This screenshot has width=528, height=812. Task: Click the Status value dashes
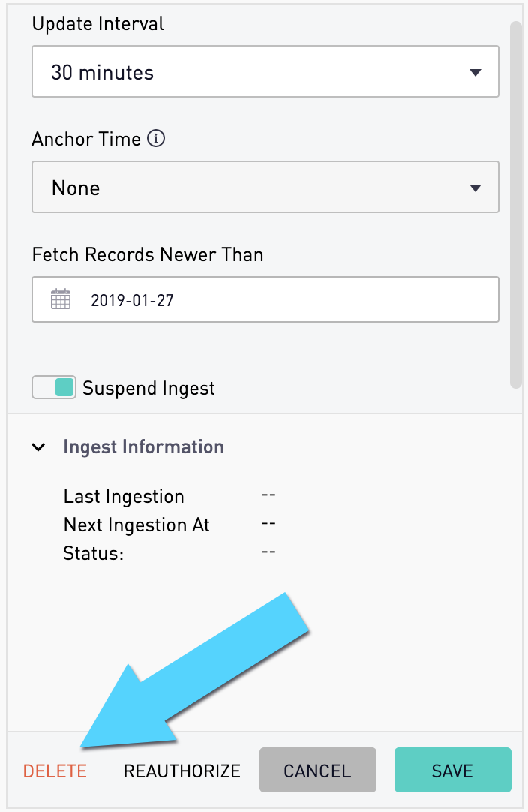point(268,552)
